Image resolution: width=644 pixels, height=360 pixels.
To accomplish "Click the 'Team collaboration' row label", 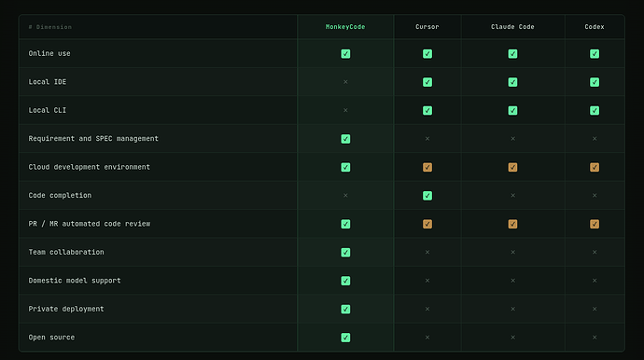I will click(x=66, y=252).
